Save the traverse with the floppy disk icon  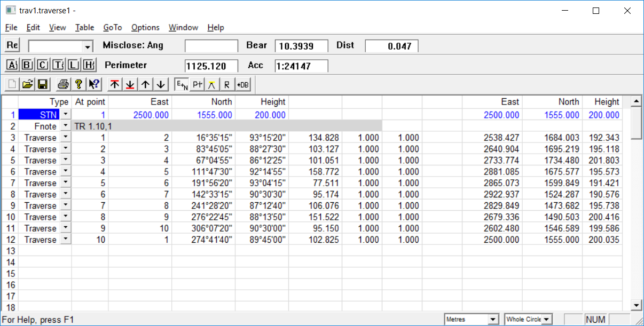click(43, 84)
